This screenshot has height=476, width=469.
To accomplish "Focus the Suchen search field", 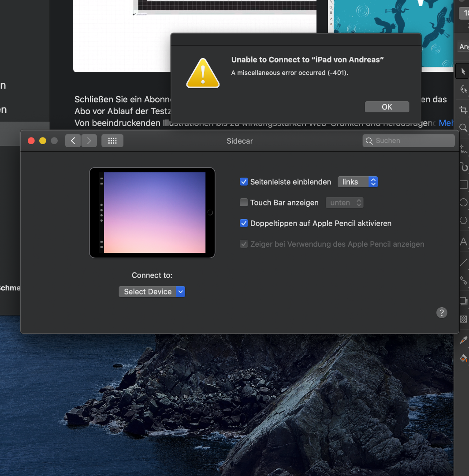I will click(x=409, y=141).
